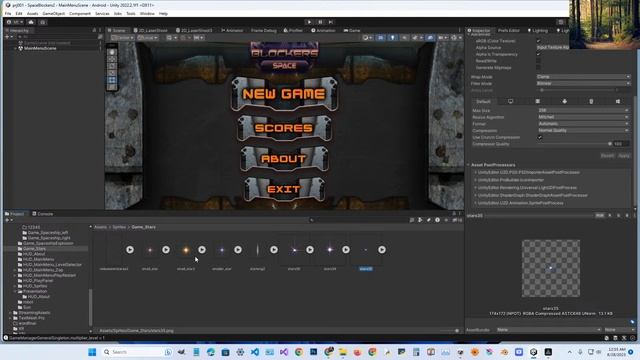Select the Rotate tool in Scene toolbar
The width and height of the screenshot is (640, 360).
click(x=112, y=66)
